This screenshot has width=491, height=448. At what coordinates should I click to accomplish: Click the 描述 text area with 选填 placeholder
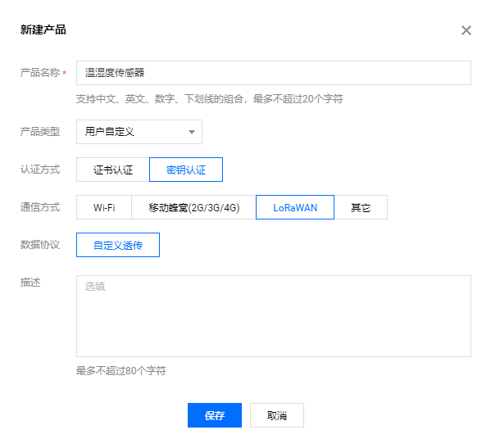pyautogui.click(x=273, y=316)
